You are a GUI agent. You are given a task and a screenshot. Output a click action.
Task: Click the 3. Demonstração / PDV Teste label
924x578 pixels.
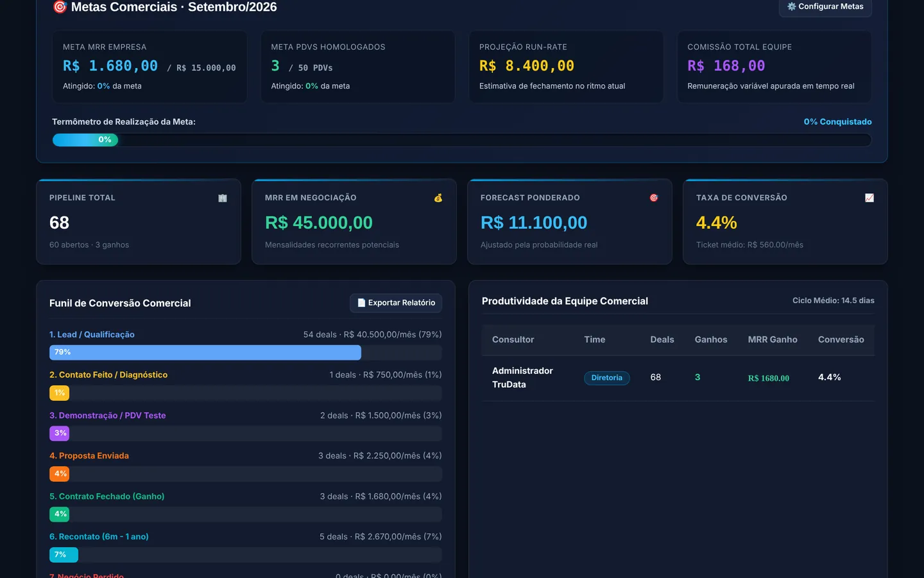coord(108,416)
